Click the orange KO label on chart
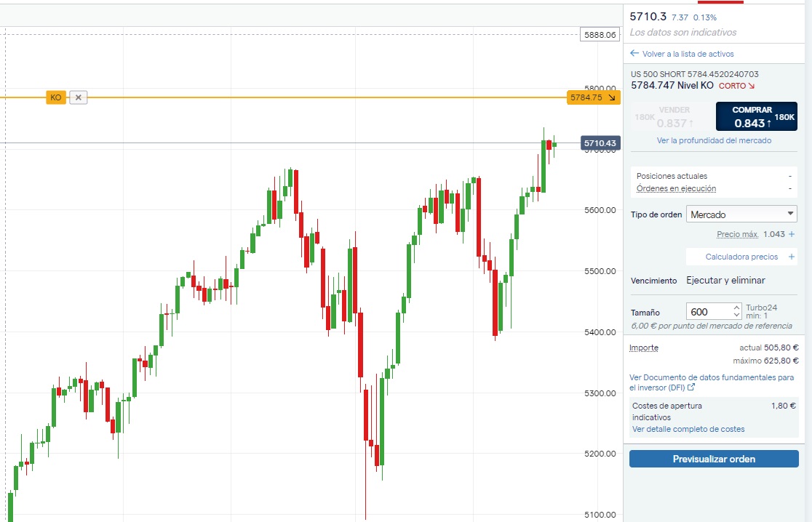The image size is (812, 522). click(x=56, y=97)
